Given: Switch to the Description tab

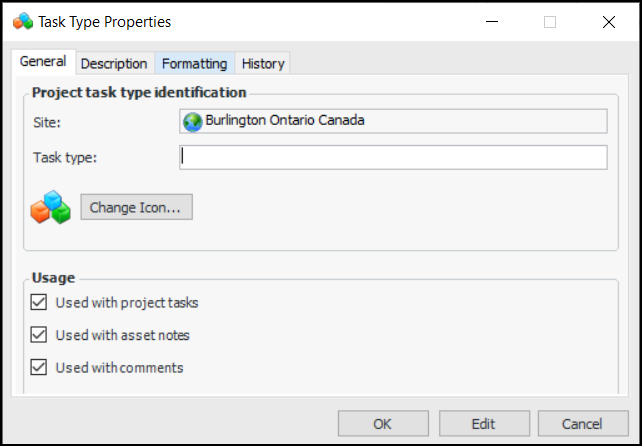Looking at the screenshot, I should tap(114, 63).
